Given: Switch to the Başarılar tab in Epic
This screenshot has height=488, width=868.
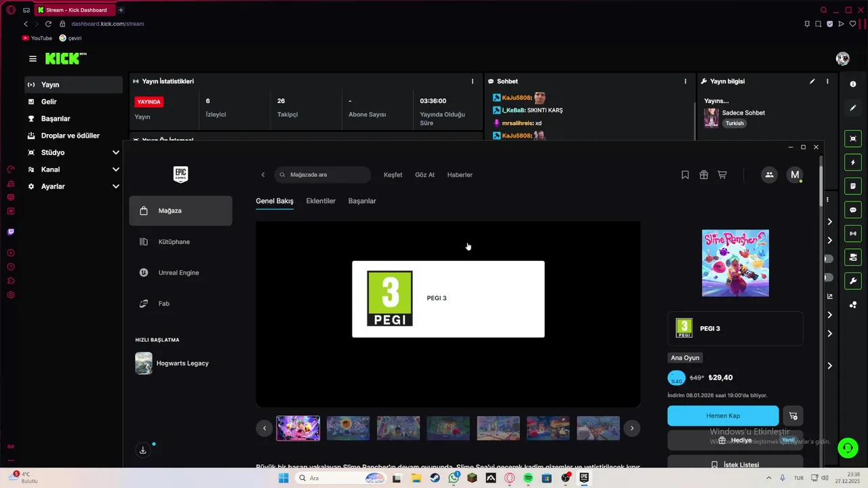Looking at the screenshot, I should pos(362,201).
